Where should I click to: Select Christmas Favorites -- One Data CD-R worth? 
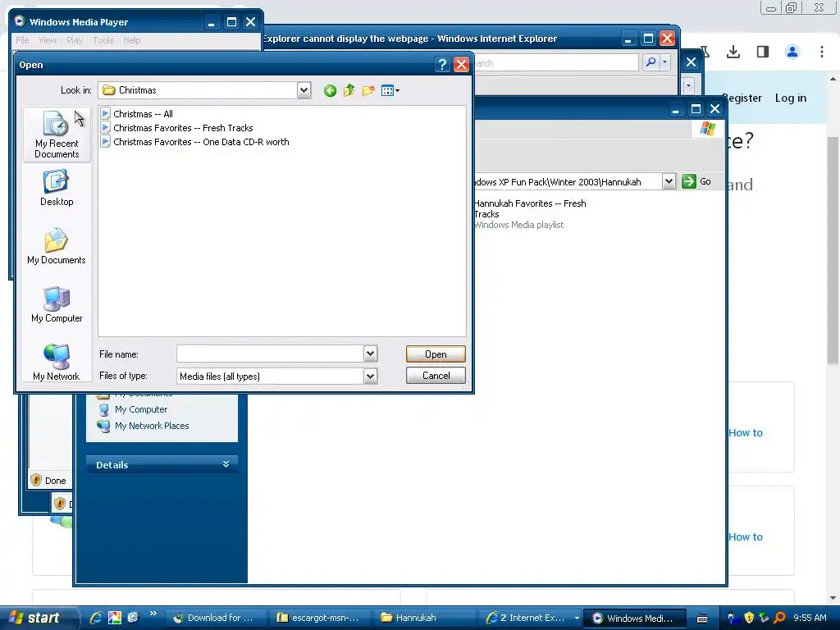click(x=195, y=142)
